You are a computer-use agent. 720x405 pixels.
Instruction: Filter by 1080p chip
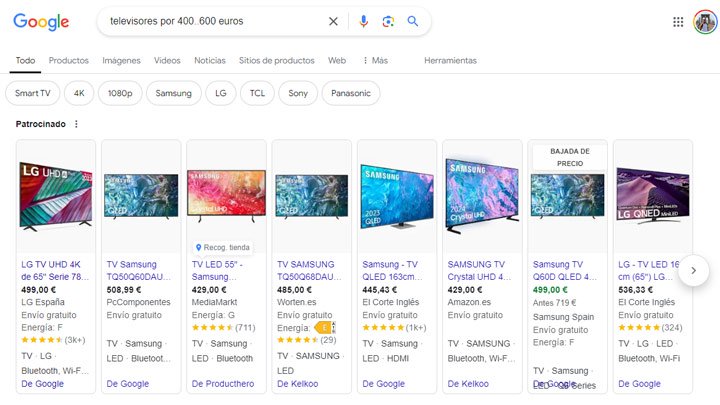[120, 93]
